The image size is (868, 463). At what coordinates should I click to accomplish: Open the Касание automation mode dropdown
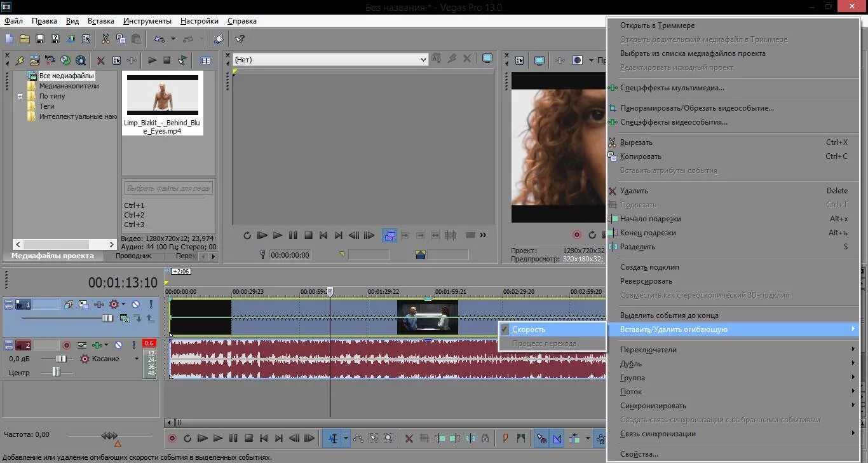tap(136, 359)
